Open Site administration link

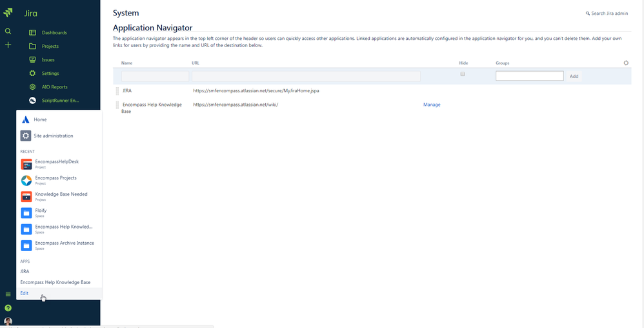[x=54, y=136]
